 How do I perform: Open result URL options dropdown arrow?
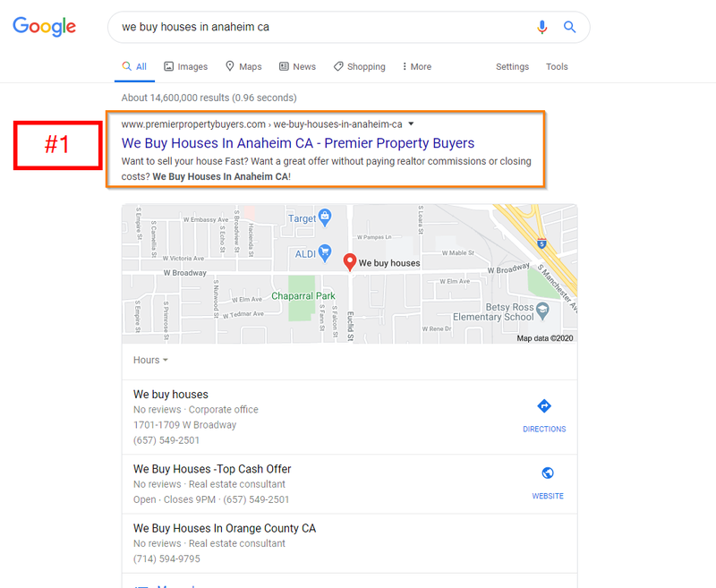[411, 124]
